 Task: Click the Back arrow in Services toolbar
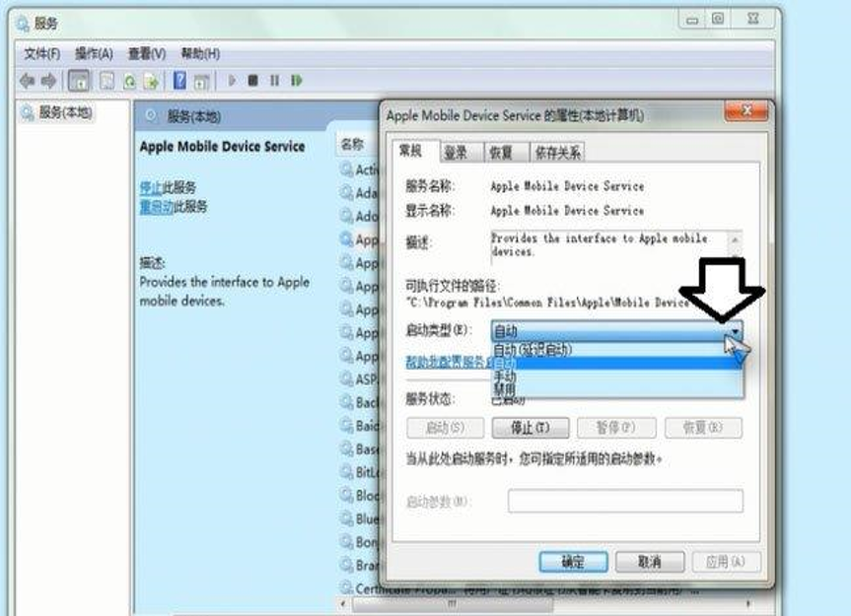click(28, 82)
